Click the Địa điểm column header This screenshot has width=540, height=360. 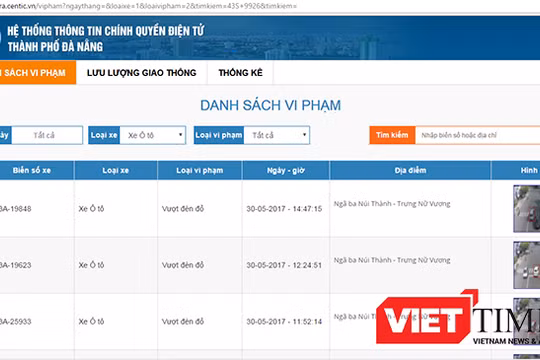[x=410, y=170]
